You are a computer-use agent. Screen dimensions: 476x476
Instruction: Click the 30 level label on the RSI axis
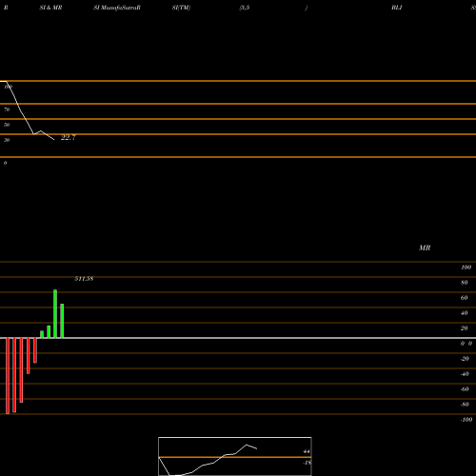pos(7,140)
